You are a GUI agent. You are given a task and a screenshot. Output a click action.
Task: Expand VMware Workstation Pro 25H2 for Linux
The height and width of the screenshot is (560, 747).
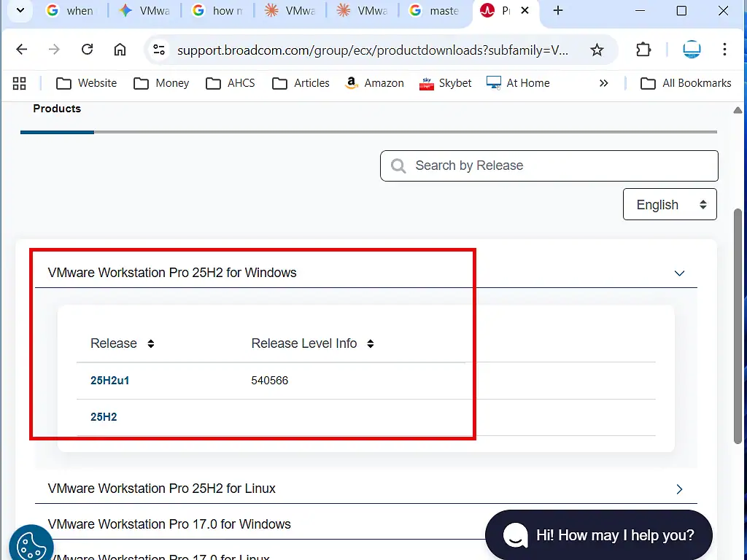[x=679, y=489]
